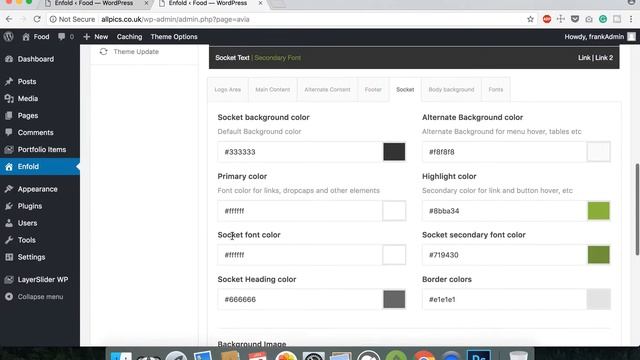Screen dimensions: 640x360
Task: Click the Comments sidebar icon
Action: coord(9,133)
